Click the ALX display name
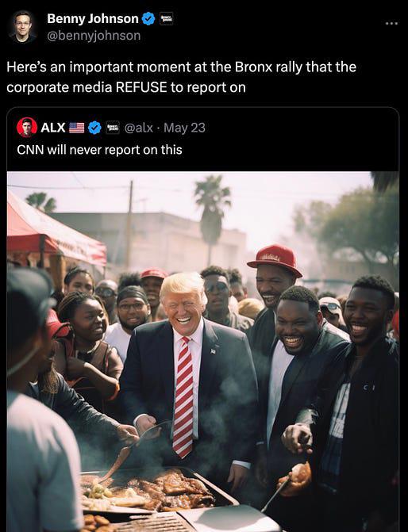This screenshot has height=532, width=408. click(53, 128)
